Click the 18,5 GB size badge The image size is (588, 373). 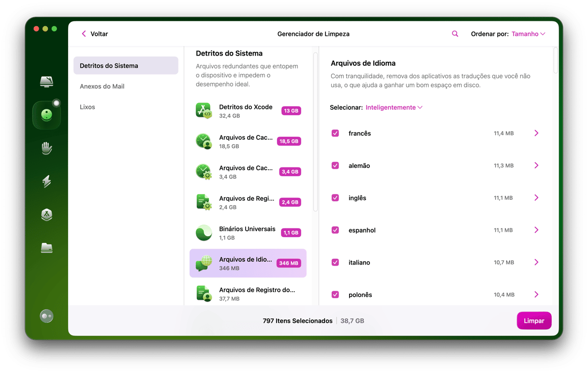[289, 141]
